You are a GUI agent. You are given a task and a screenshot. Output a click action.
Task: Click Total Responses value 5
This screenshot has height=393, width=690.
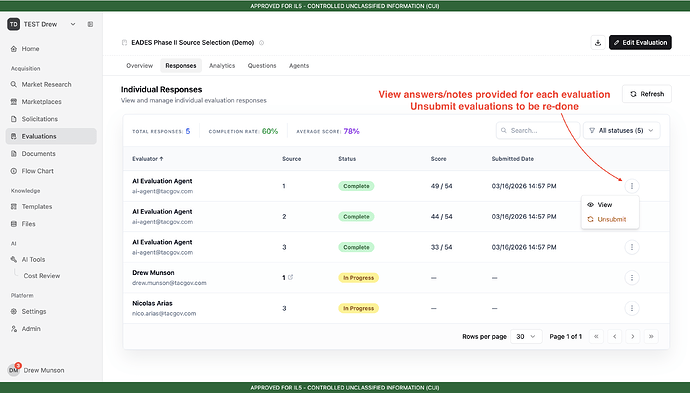coord(188,131)
